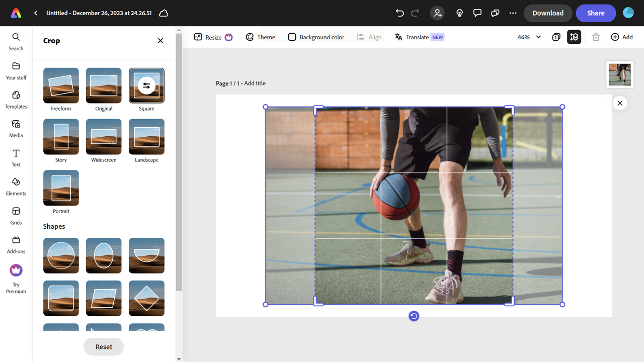Open the Your stuff section

point(16,70)
